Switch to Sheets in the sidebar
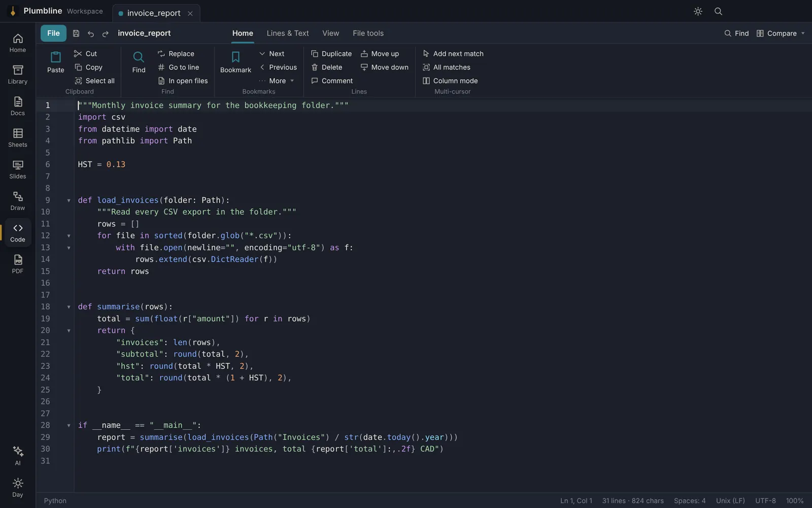The image size is (812, 508). point(18,138)
